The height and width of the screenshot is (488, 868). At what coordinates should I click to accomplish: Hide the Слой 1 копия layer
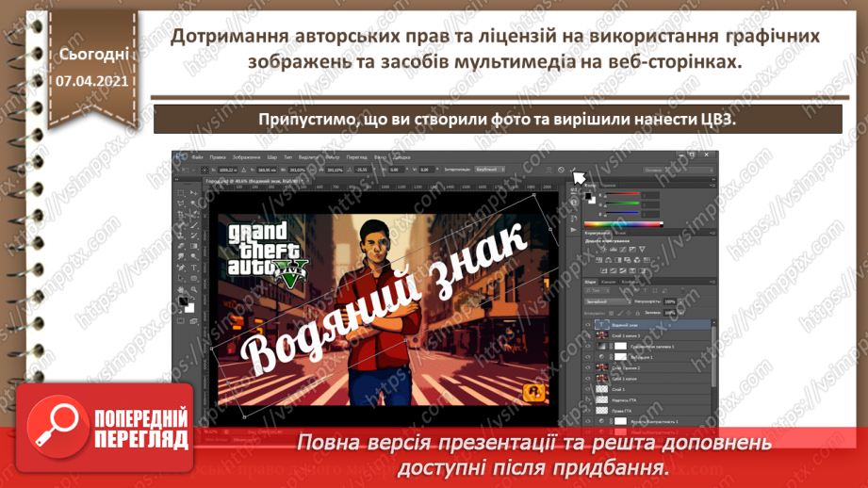(588, 379)
